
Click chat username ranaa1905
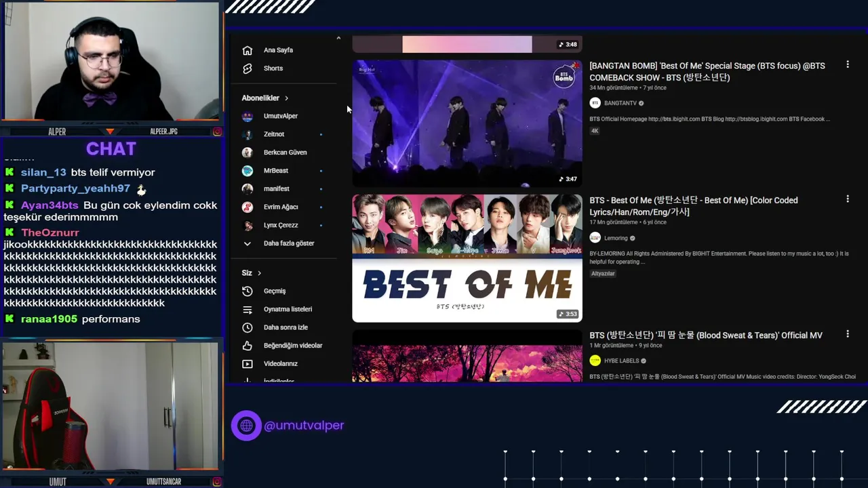point(49,319)
